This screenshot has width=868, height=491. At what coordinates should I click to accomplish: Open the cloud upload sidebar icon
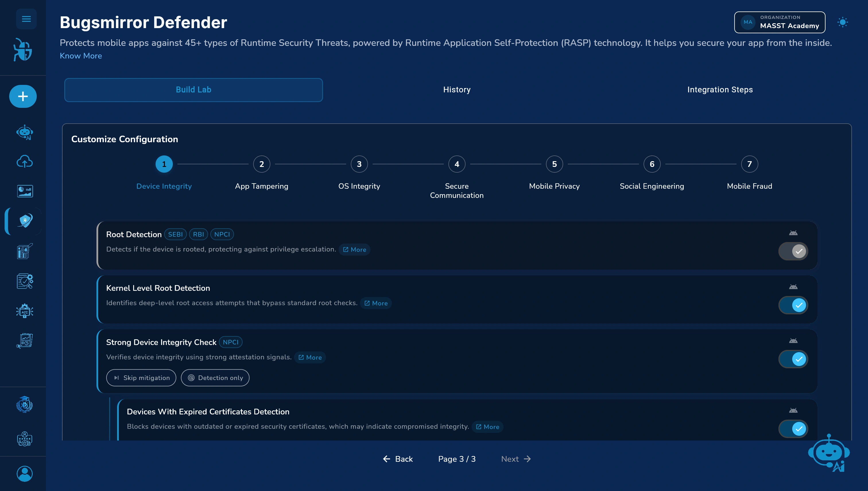click(25, 161)
